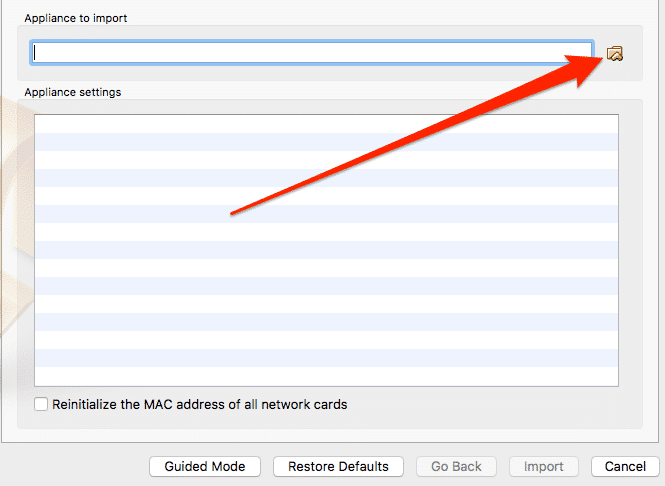Cancel the appliance import dialog
Image resolution: width=665 pixels, height=486 pixels.
[625, 466]
